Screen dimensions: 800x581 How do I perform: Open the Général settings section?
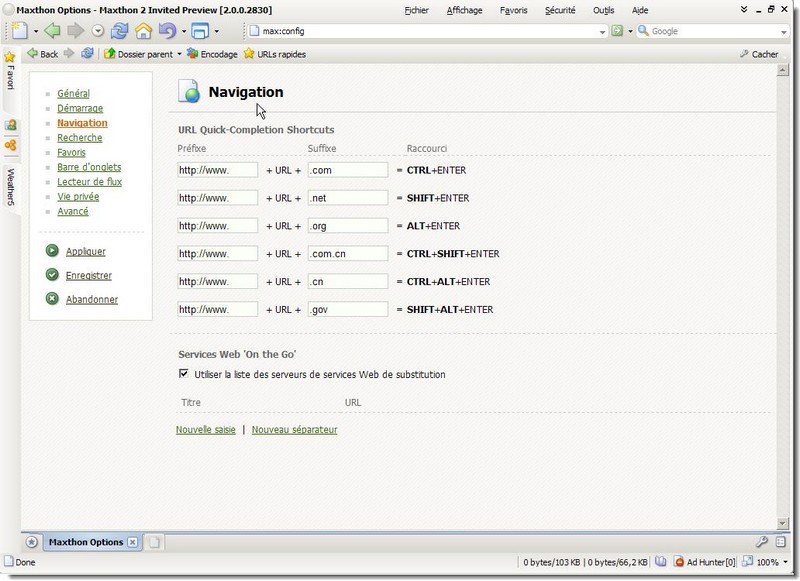click(73, 93)
